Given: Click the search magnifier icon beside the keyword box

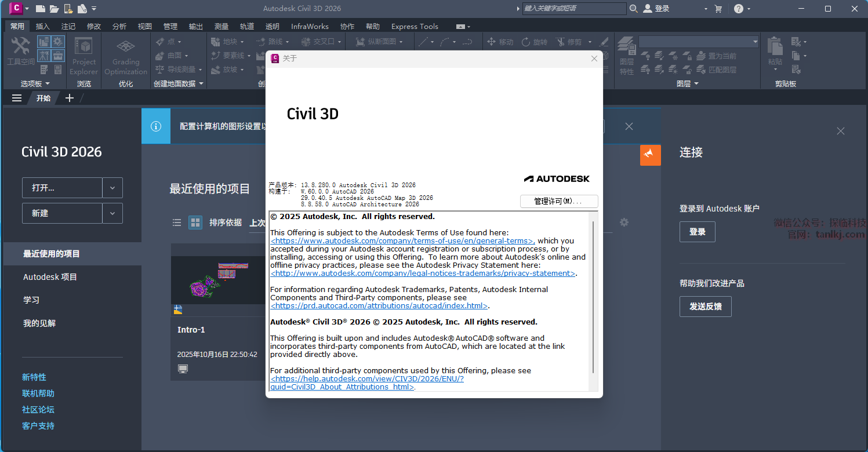Looking at the screenshot, I should pos(633,9).
